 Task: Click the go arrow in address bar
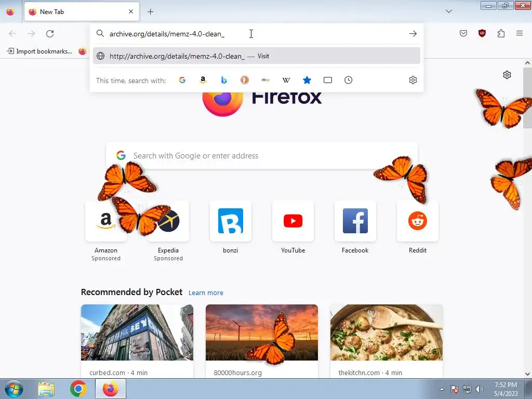(413, 34)
